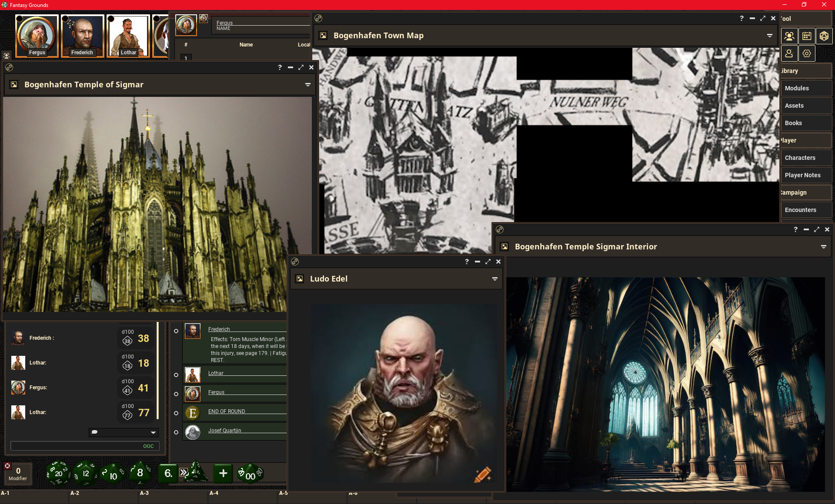Open Books in the sidebar
This screenshot has width=835, height=504.
(807, 123)
